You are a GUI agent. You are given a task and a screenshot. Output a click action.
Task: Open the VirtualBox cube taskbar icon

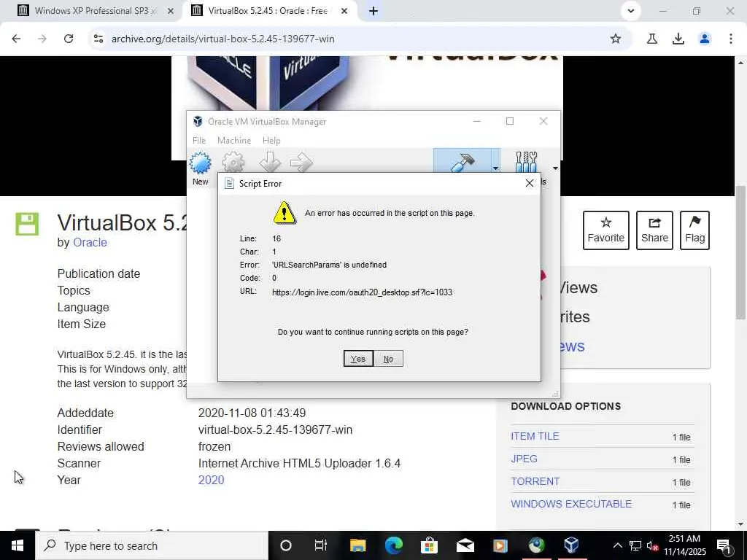click(571, 545)
